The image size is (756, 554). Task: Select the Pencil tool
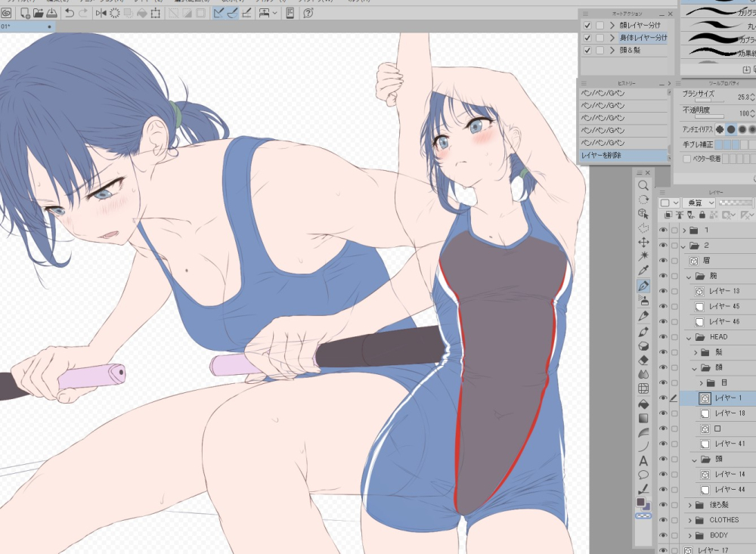643,316
